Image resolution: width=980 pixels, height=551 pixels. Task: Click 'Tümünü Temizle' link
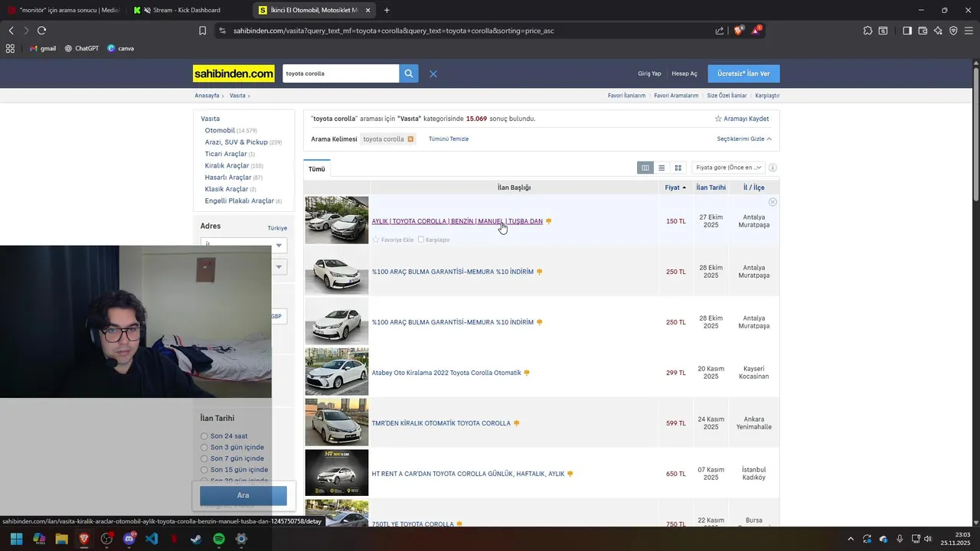[449, 139]
